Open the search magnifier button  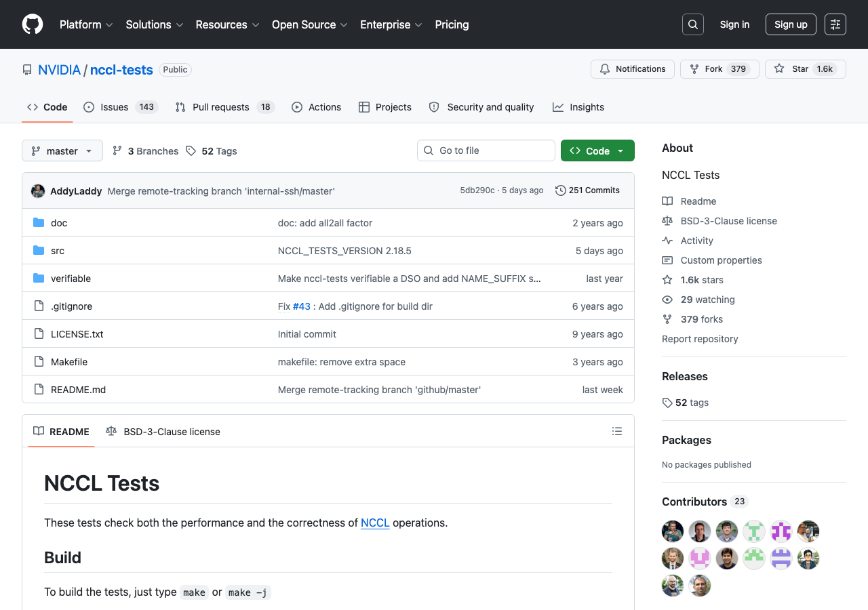693,24
